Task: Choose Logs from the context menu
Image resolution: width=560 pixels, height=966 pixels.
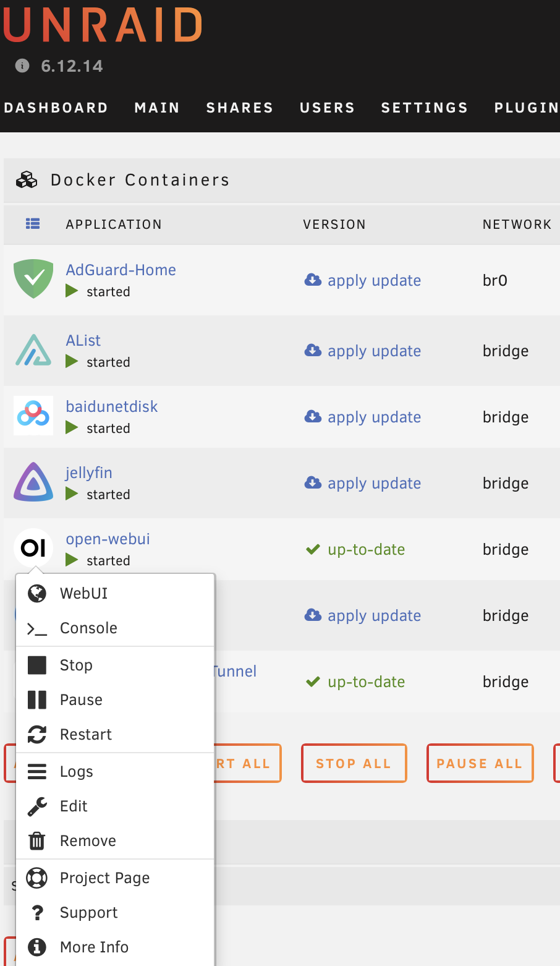Action: (x=76, y=771)
